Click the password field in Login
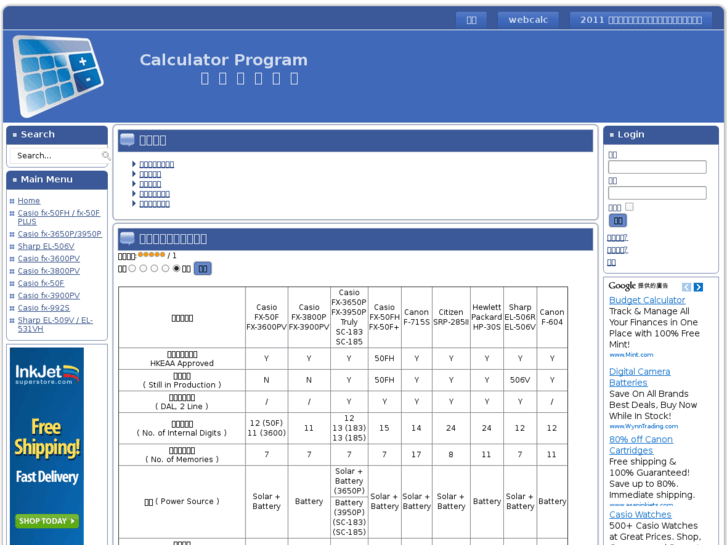 point(657,193)
